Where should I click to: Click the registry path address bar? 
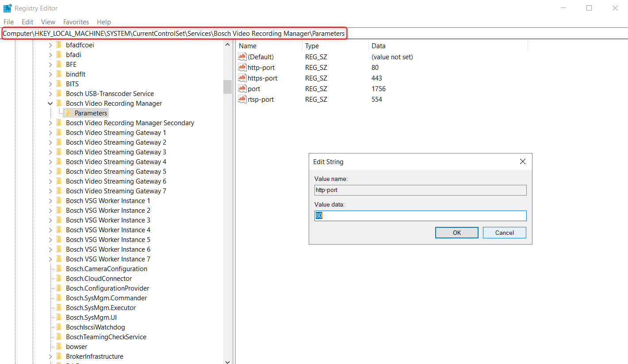(x=314, y=34)
